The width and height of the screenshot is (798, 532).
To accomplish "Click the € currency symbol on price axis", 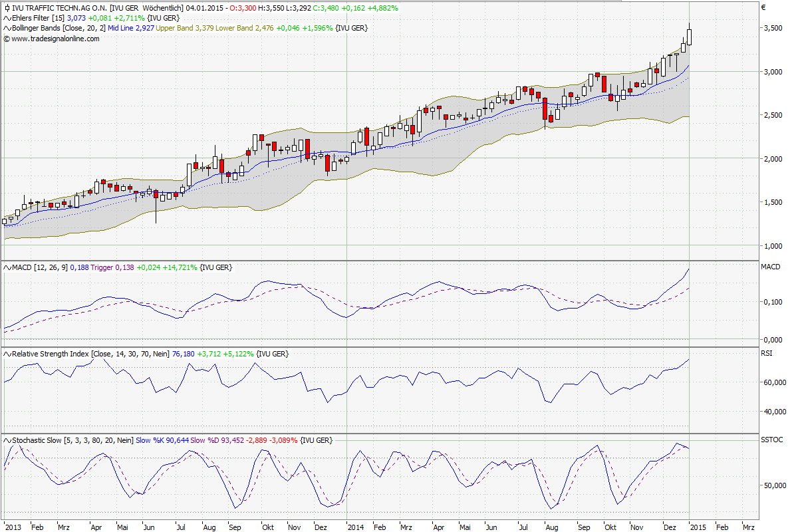I will coord(763,8).
